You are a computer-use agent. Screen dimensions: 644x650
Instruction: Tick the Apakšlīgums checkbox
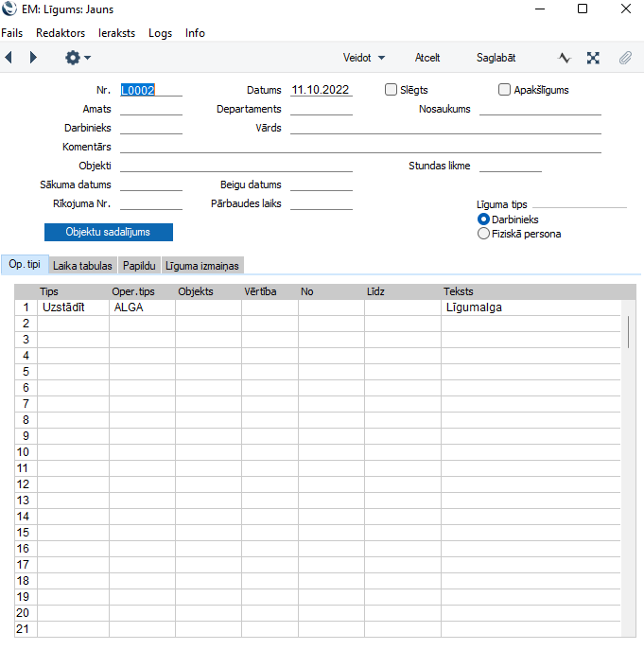tap(504, 90)
